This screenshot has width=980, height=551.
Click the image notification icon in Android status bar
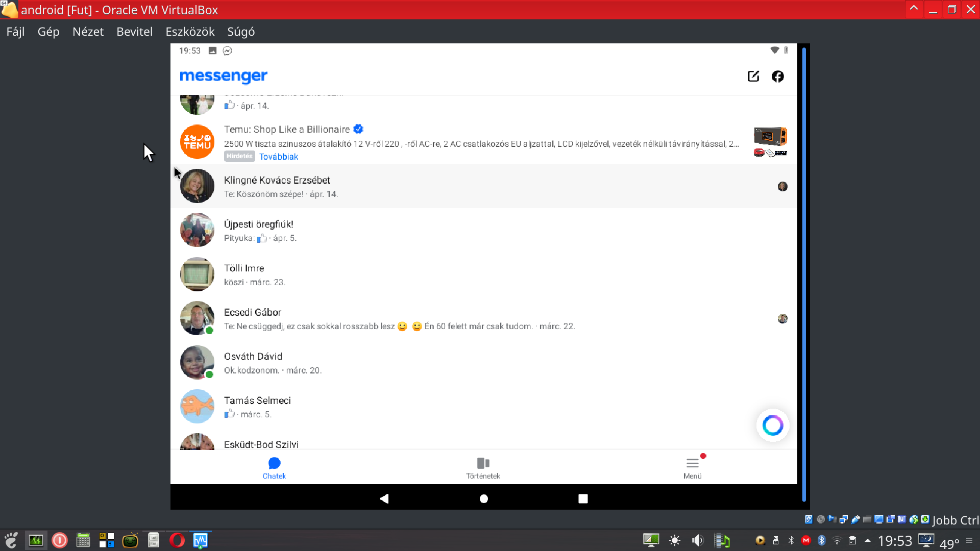point(212,51)
